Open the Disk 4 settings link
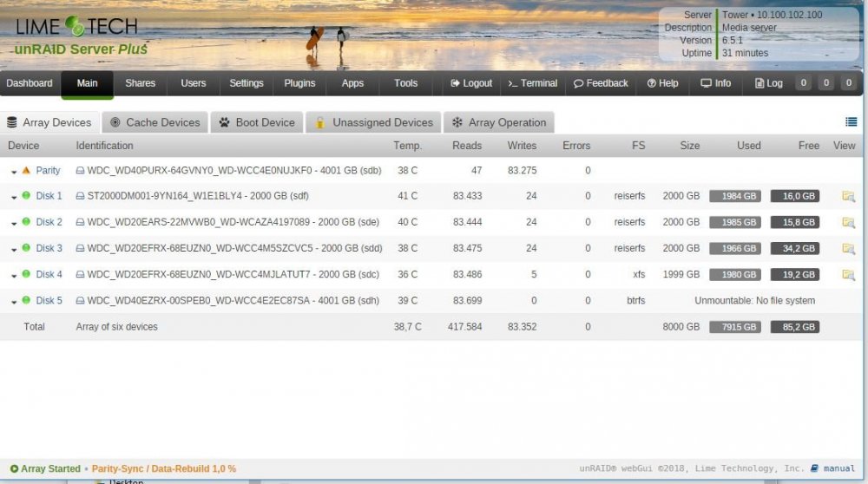 point(49,274)
